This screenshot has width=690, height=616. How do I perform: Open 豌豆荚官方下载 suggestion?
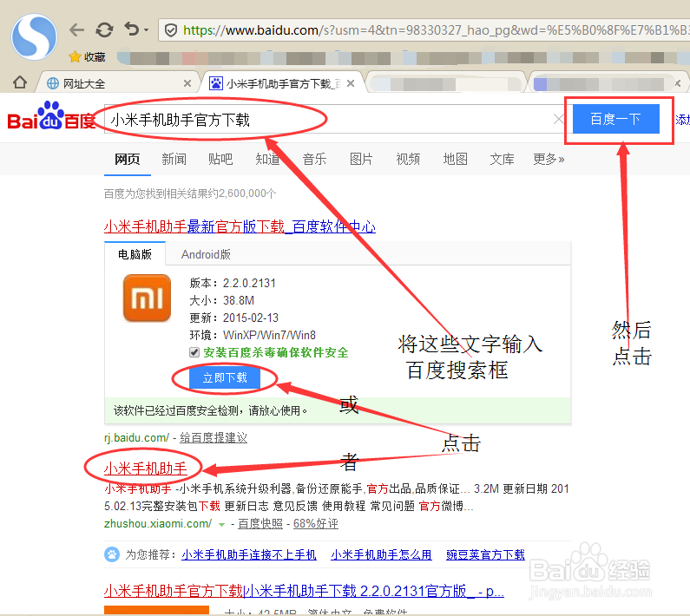click(486, 555)
